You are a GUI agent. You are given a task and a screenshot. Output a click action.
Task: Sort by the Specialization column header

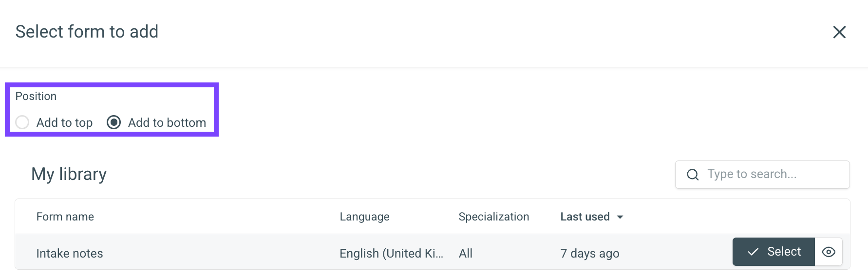(x=493, y=217)
